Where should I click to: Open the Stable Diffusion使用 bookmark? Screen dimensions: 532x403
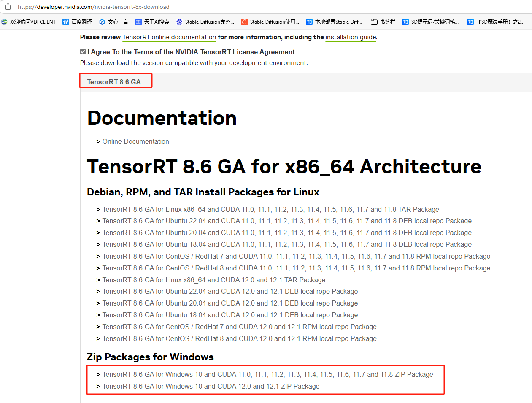tap(270, 22)
